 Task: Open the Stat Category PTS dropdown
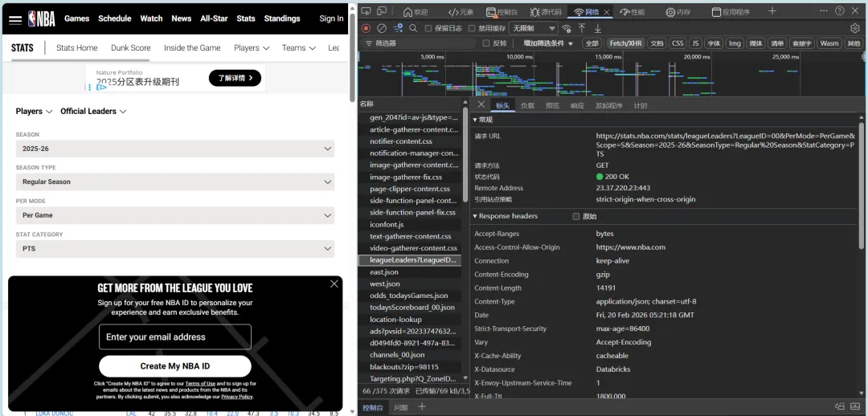click(x=175, y=249)
